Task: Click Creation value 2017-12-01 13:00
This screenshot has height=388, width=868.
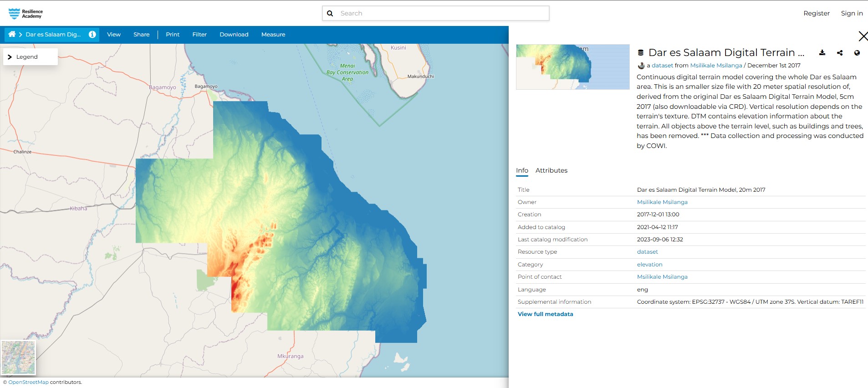Action: pos(658,214)
